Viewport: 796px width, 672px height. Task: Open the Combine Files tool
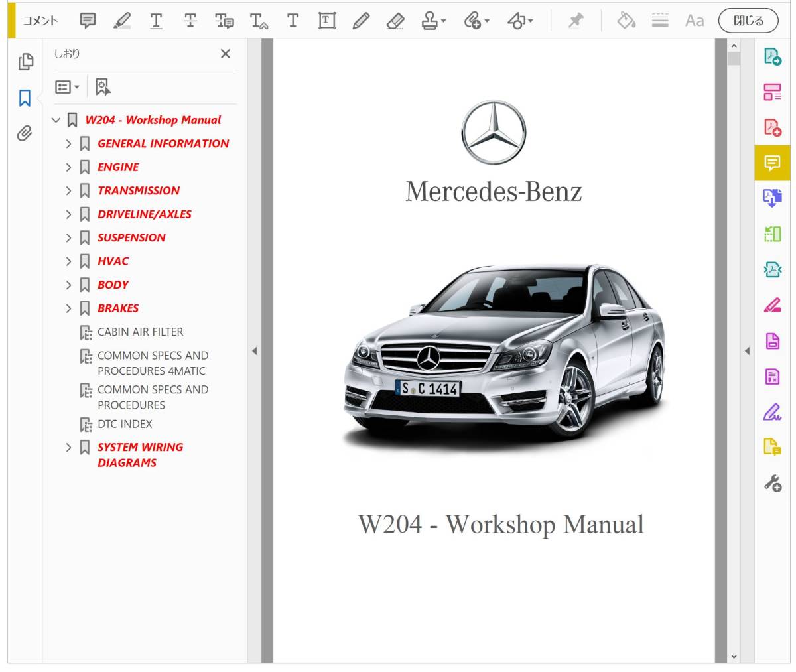point(772,198)
